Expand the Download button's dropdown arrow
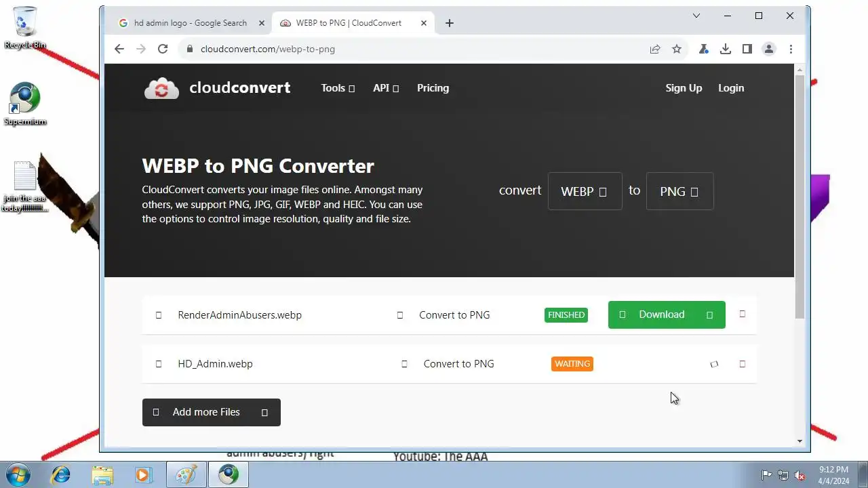Viewport: 868px width, 488px height. click(709, 315)
